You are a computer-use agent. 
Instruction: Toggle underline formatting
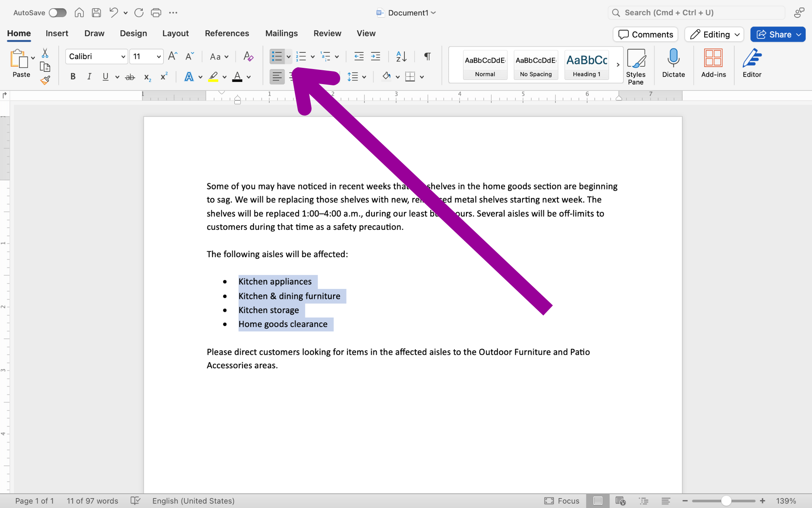click(105, 77)
